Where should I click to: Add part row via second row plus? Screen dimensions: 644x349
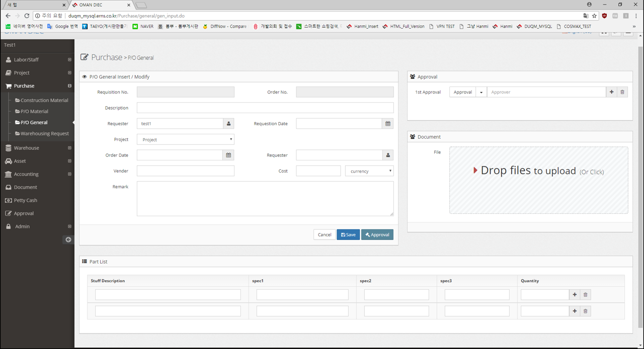pos(575,311)
